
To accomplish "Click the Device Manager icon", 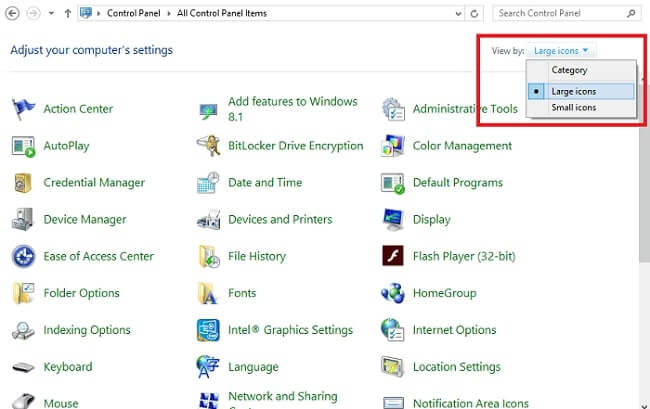I will [x=23, y=220].
